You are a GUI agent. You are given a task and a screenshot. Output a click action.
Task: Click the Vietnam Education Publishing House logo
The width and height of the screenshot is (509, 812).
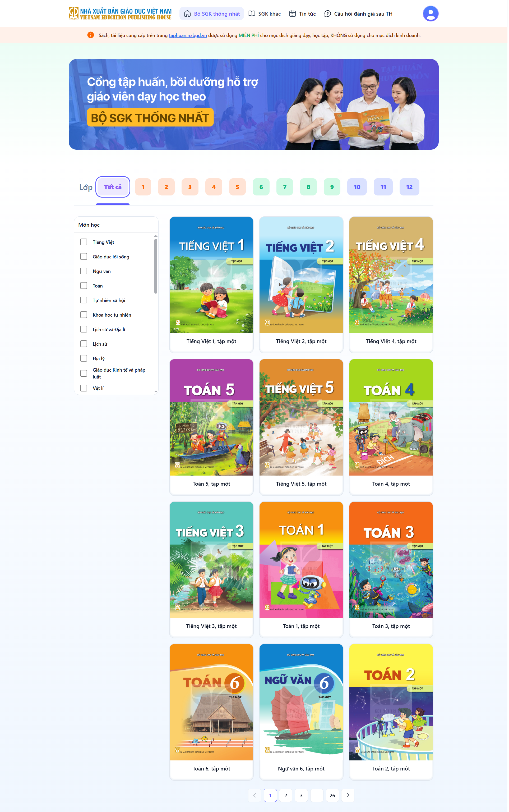pyautogui.click(x=120, y=13)
